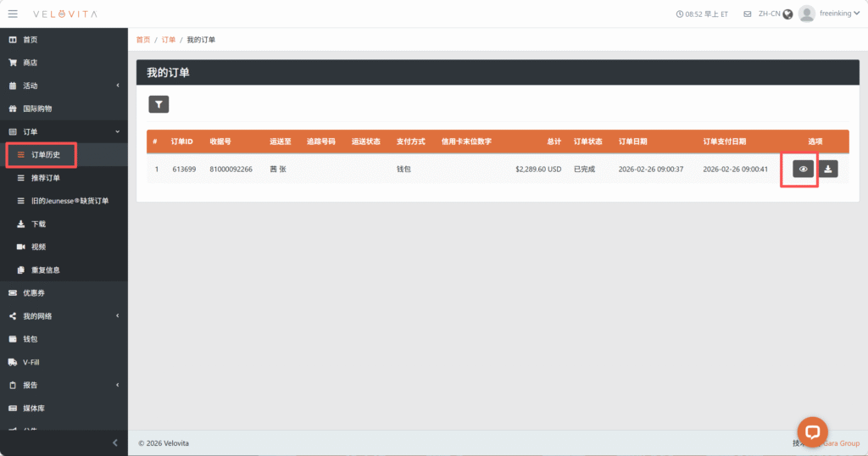Click the hamburger menu icon
The height and width of the screenshot is (456, 868).
pos(13,14)
